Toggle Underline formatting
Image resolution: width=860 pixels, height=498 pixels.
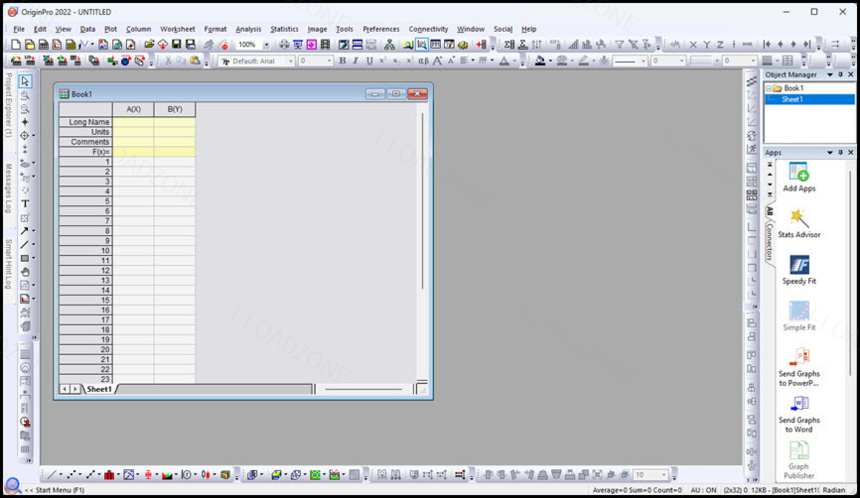coord(369,61)
